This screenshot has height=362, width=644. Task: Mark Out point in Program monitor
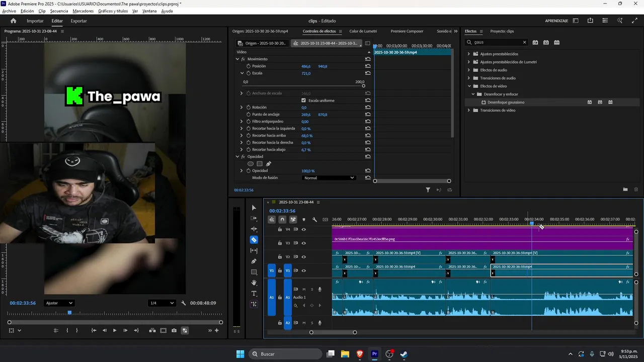click(x=77, y=330)
